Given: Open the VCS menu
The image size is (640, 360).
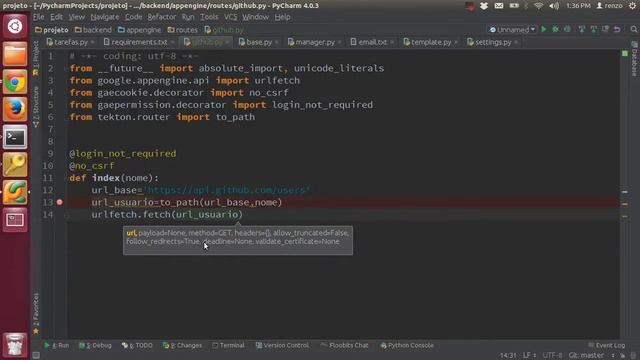Looking at the screenshot, I should click(230, 17).
